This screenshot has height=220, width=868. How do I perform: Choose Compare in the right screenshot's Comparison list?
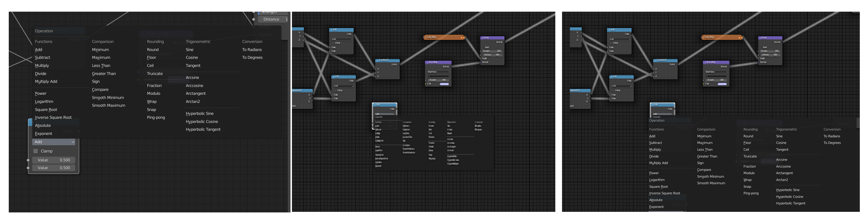click(x=704, y=170)
